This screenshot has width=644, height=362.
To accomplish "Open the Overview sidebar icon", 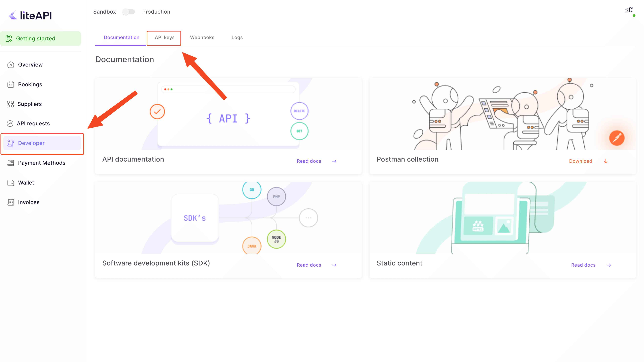I will click(x=11, y=65).
